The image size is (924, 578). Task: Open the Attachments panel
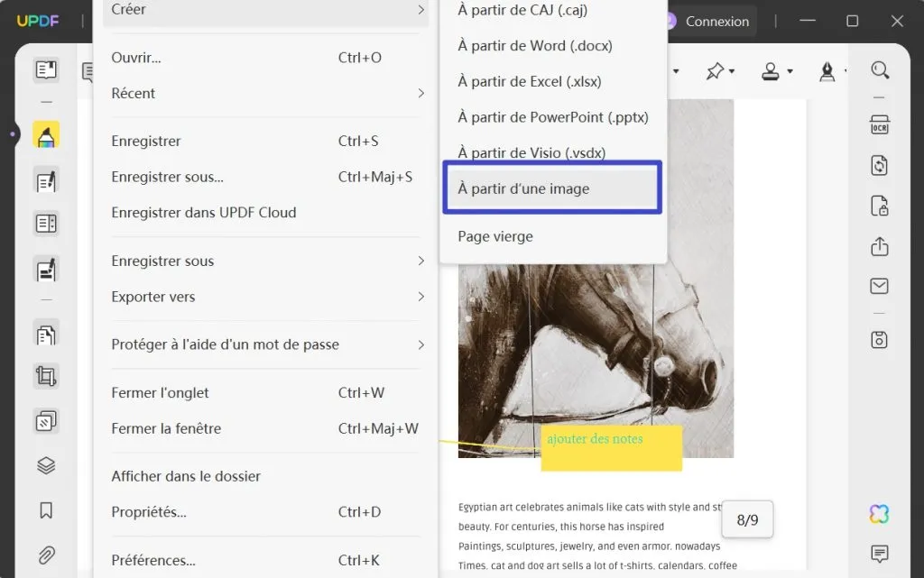coord(46,555)
